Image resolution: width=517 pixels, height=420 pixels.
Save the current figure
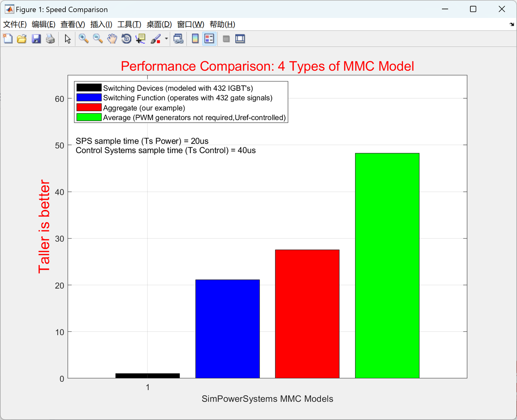36,38
